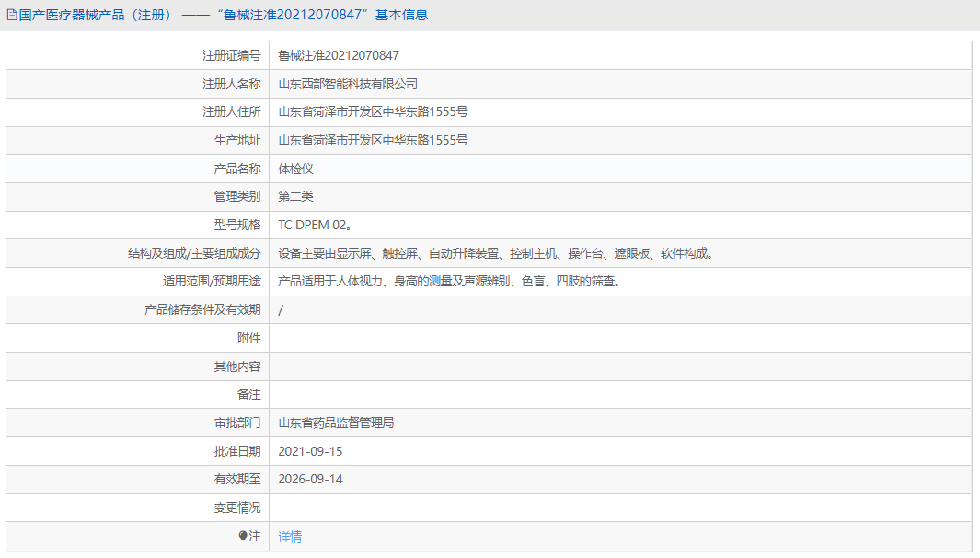Viewport: 980px width, 558px height.
Task: Select the model specification TC DPEM 02
Action: pyautogui.click(x=312, y=225)
